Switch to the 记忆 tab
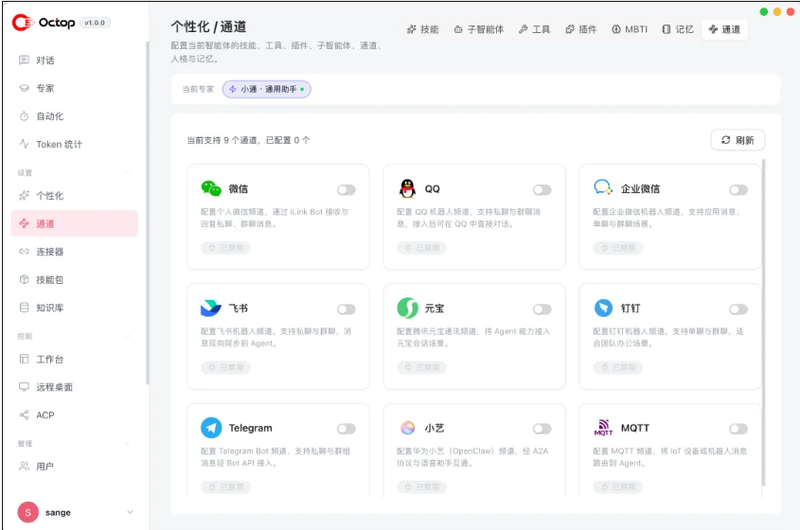 678,30
